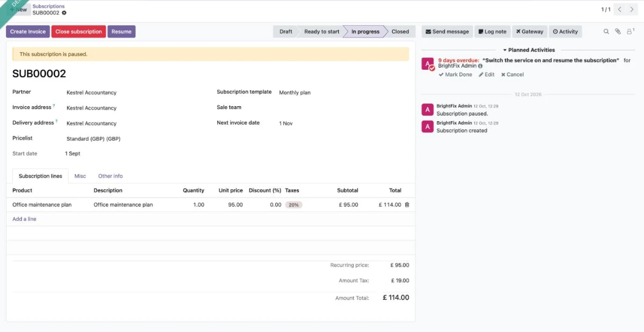Click the 20% tax tag
The image size is (644, 332).
(294, 205)
